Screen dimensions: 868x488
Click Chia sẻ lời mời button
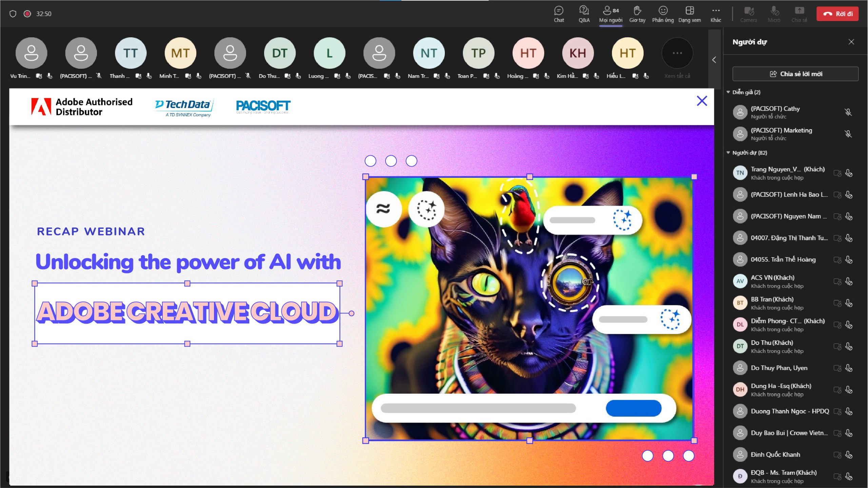coord(795,74)
